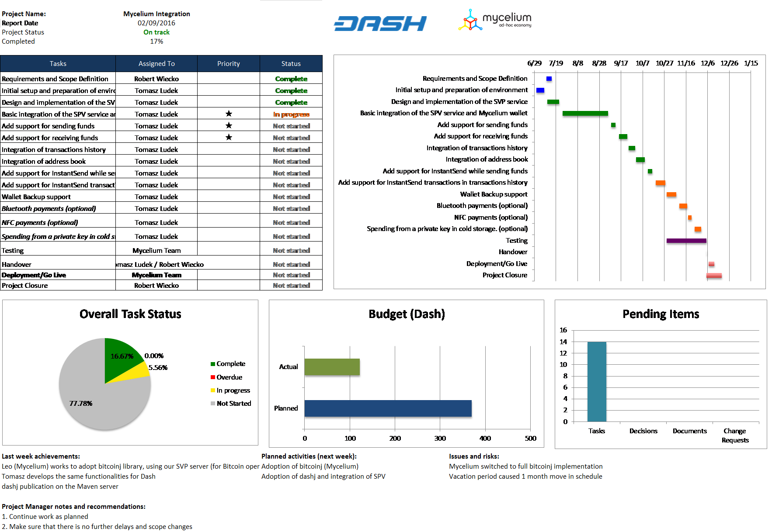This screenshot has height=532, width=779.
Task: Click the purple Testing Gantt bar
Action: click(x=686, y=241)
